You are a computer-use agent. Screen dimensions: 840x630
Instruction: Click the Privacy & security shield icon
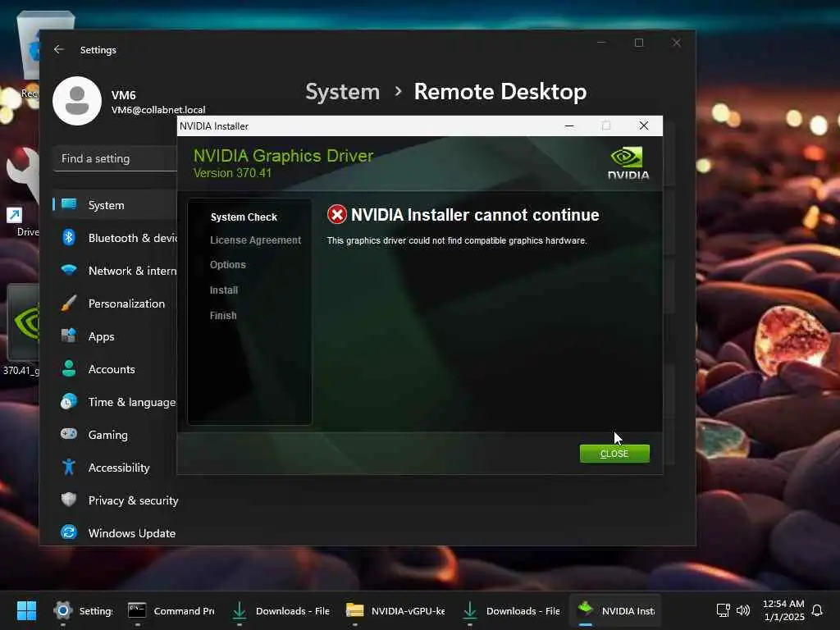click(69, 500)
